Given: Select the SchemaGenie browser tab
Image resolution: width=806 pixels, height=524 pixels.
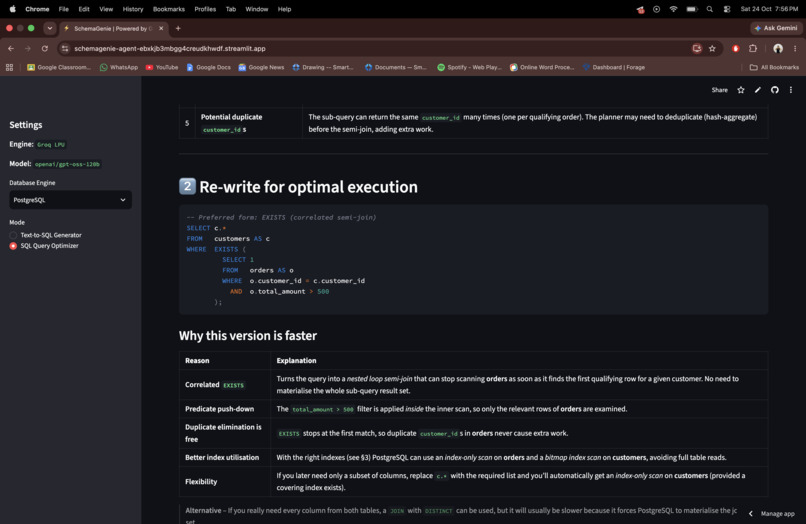Looking at the screenshot, I should click(x=111, y=28).
